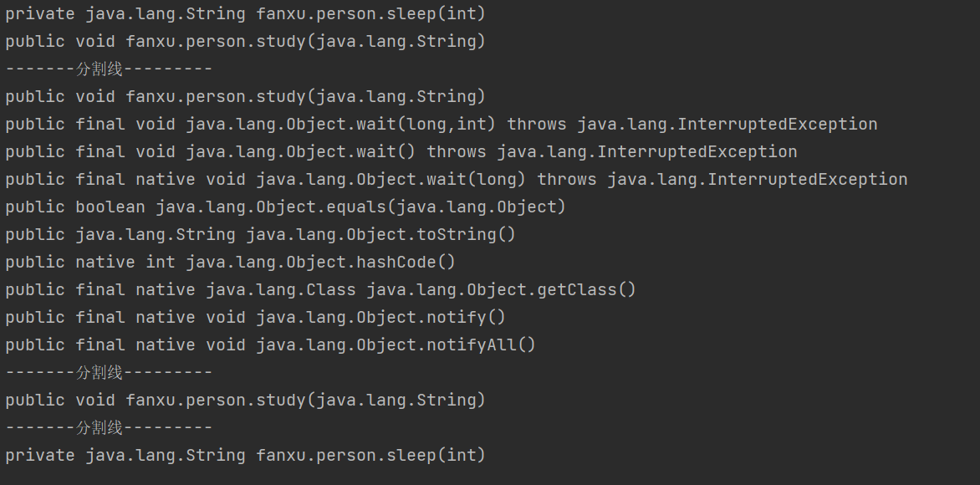Click the Object.wait(long,int) output line
Screen dimensions: 980x485
point(442,125)
